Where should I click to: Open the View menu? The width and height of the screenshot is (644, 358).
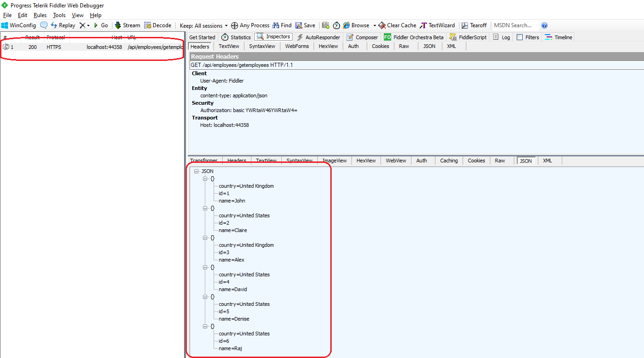coord(78,15)
